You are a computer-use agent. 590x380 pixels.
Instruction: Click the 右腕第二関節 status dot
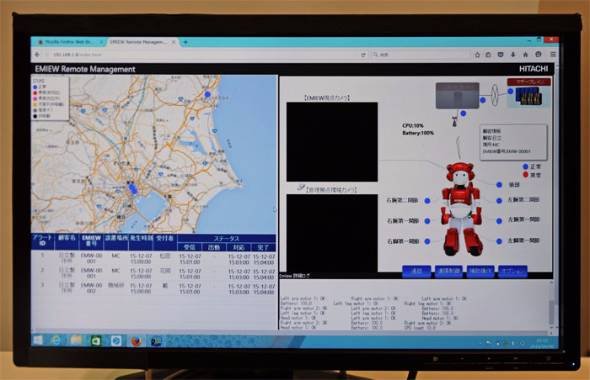427,201
